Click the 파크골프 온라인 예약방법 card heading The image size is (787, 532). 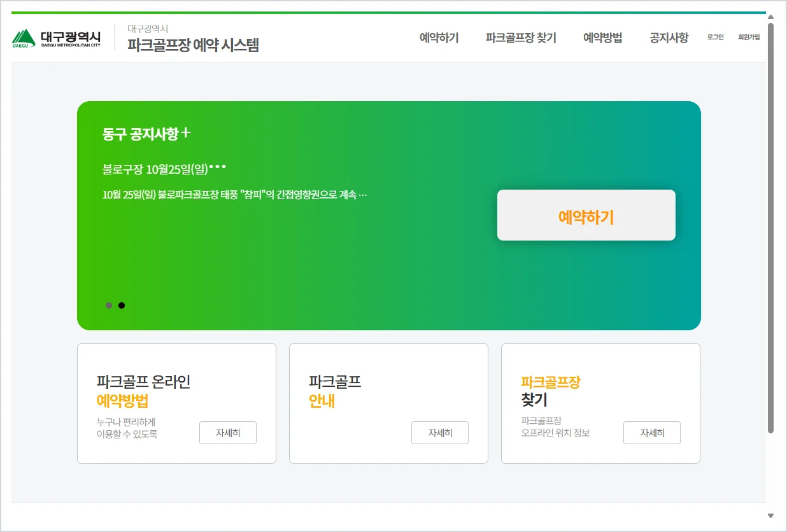pyautogui.click(x=143, y=391)
